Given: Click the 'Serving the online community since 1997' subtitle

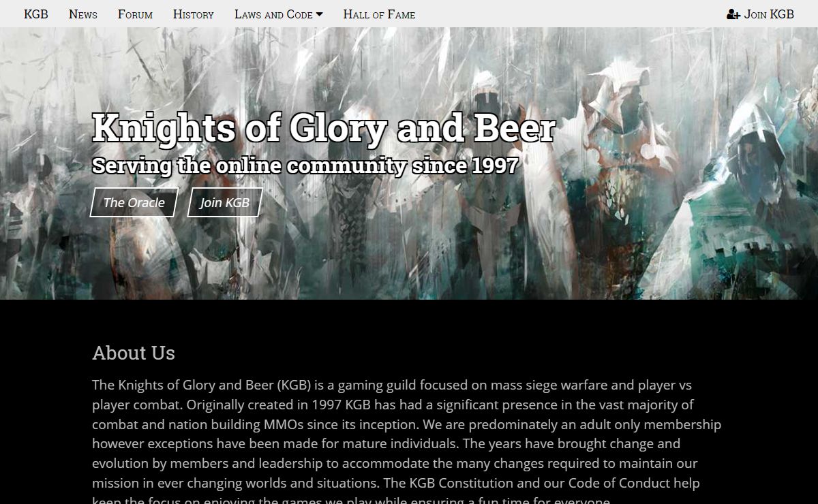Looking at the screenshot, I should pos(305,166).
